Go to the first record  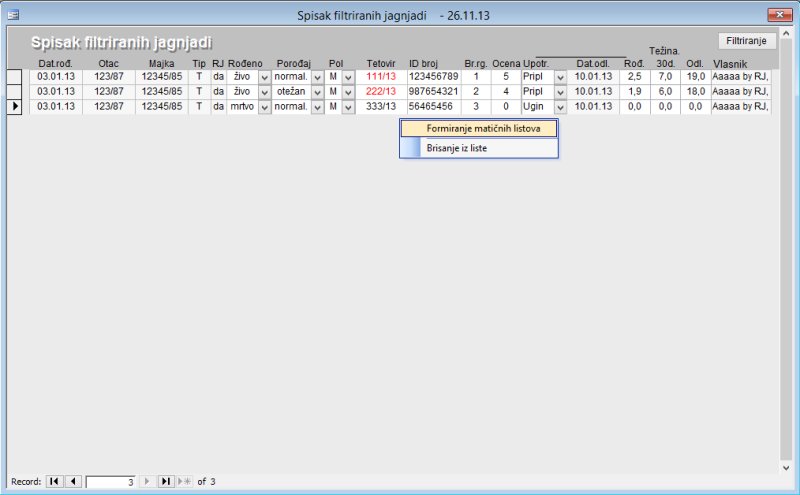point(54,482)
